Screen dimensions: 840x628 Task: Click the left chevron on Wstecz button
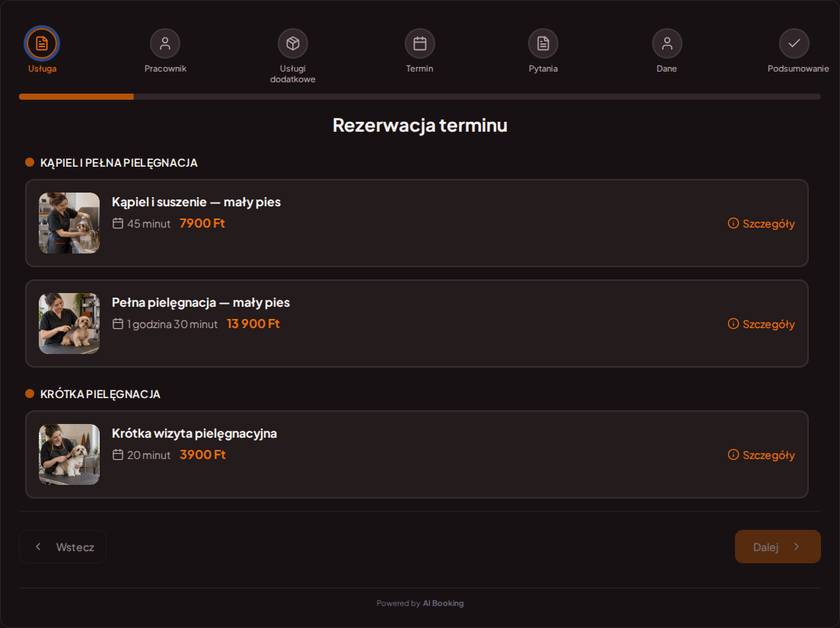(38, 547)
